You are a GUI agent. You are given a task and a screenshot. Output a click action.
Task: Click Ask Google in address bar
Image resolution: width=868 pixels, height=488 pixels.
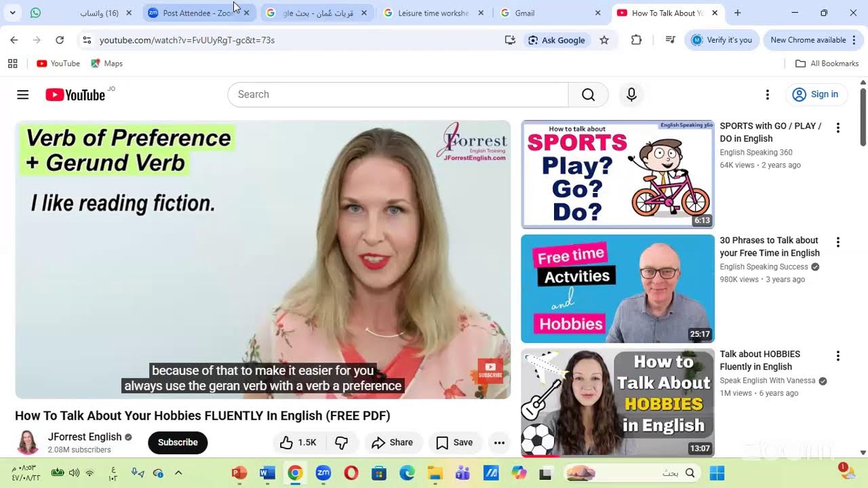pos(556,40)
